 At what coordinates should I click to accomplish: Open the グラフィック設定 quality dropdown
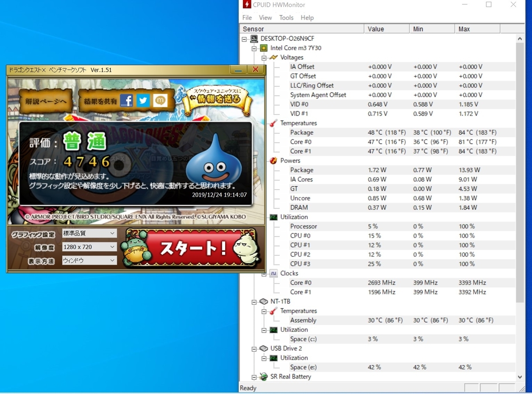tap(89, 233)
